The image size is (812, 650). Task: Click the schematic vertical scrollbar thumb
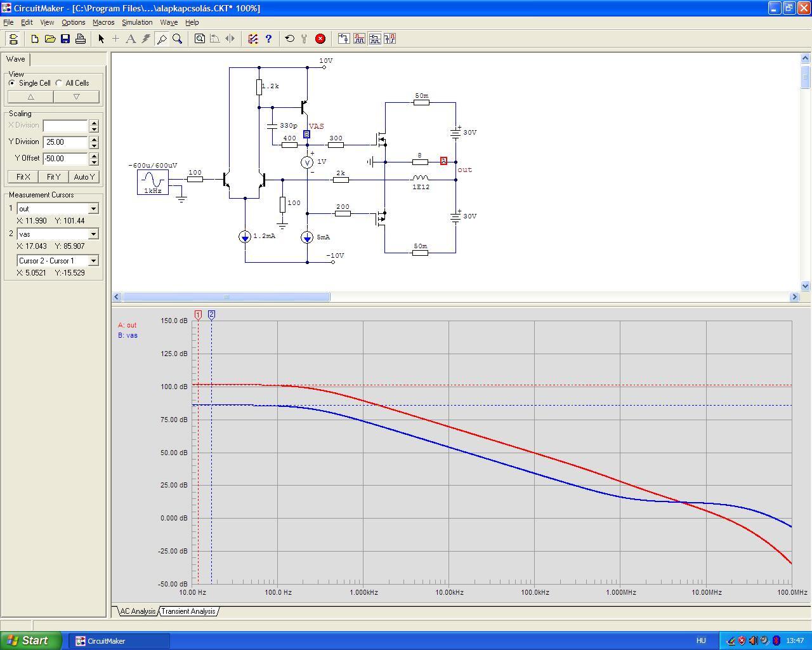click(806, 76)
